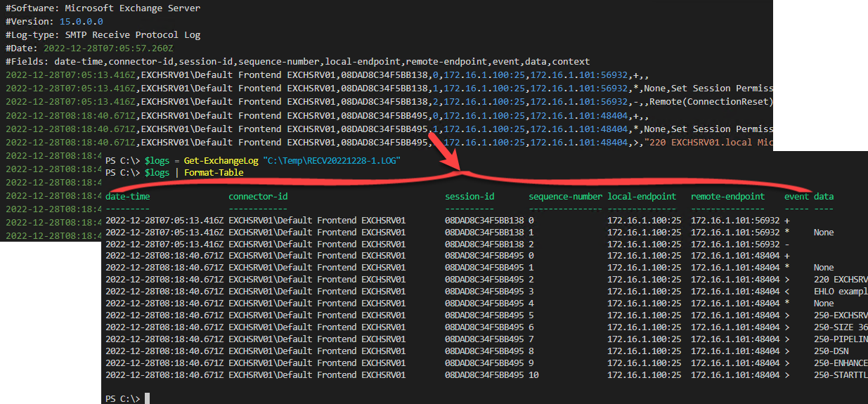
Task: Click the event column header
Action: [x=796, y=197]
